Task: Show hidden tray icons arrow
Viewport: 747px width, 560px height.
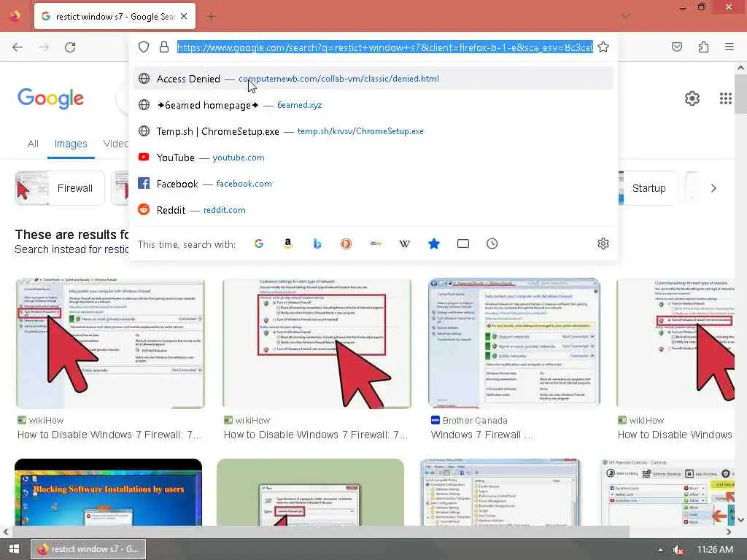Action: pyautogui.click(x=660, y=550)
